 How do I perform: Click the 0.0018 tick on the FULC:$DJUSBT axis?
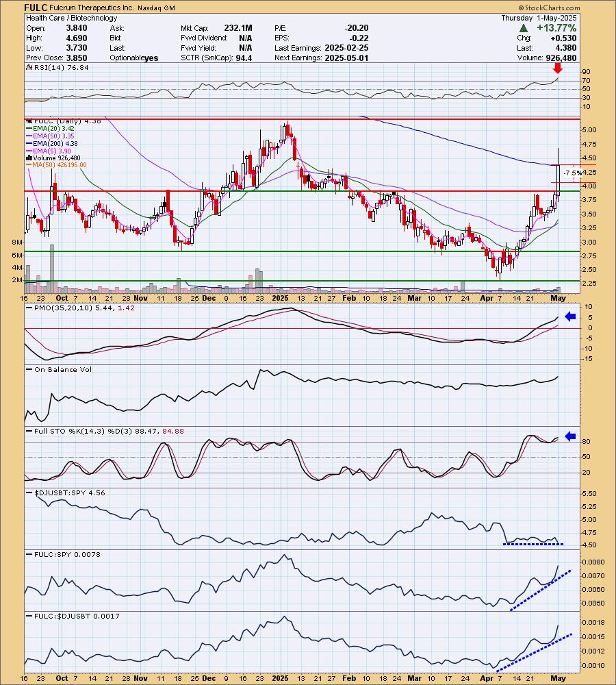(593, 623)
